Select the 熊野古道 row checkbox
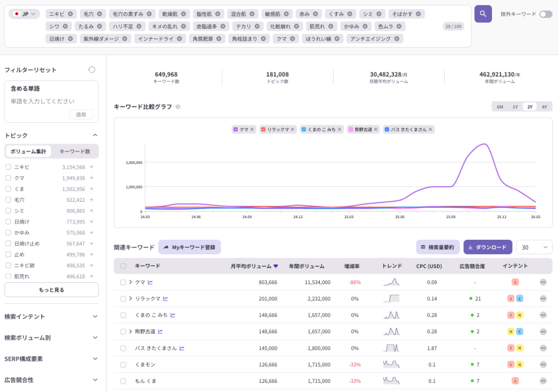Image resolution: width=558 pixels, height=392 pixels. point(123,331)
